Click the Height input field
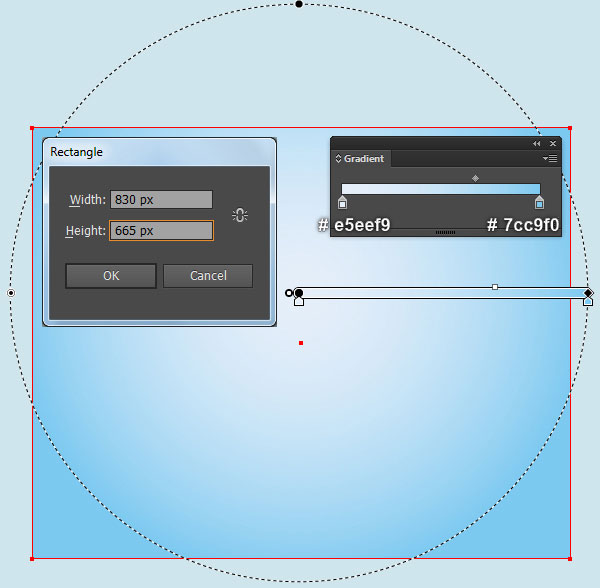This screenshot has width=600, height=588. [161, 230]
